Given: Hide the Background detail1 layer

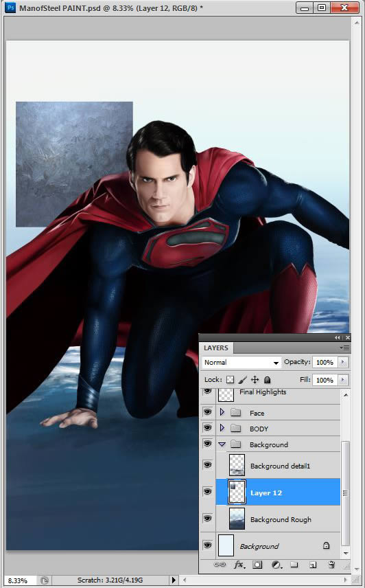Looking at the screenshot, I should pos(207,465).
